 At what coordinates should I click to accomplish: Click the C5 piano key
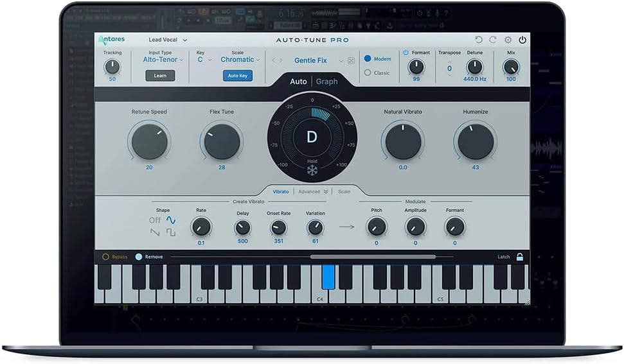tap(440, 296)
